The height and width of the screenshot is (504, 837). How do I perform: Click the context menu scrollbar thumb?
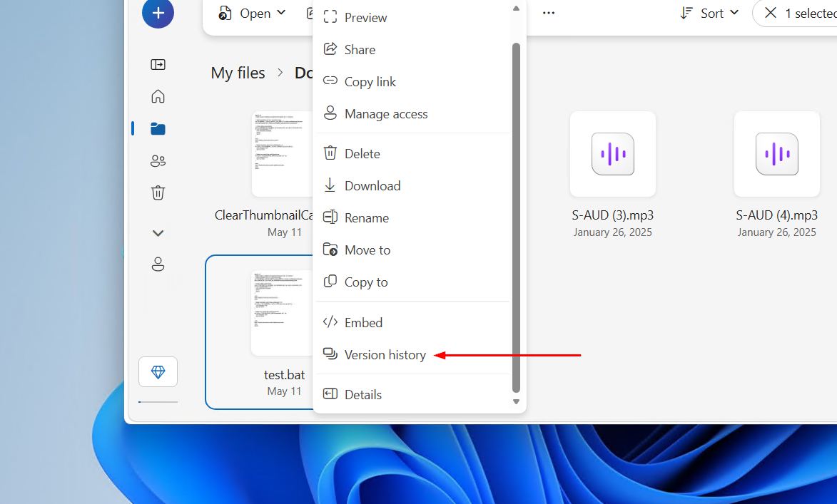pyautogui.click(x=516, y=217)
